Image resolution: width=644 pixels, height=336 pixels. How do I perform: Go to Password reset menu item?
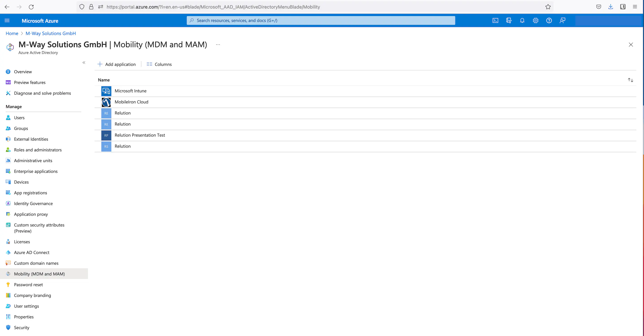click(28, 285)
